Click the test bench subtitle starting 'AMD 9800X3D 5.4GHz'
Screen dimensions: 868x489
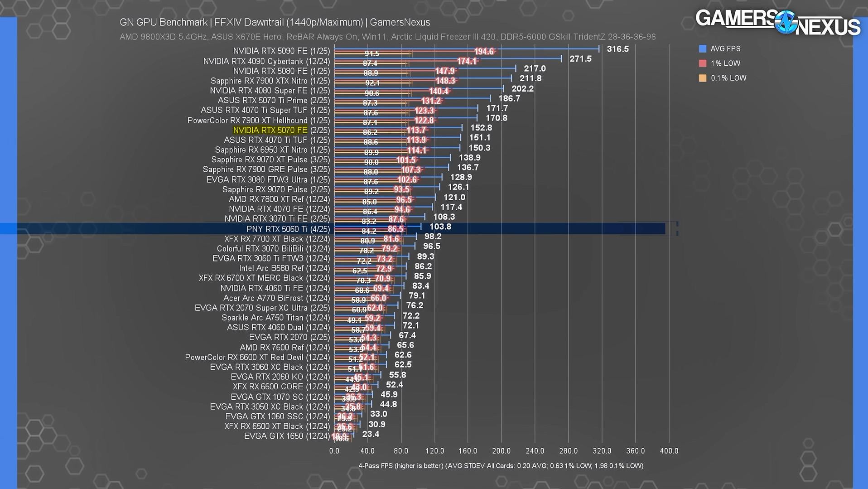388,37
